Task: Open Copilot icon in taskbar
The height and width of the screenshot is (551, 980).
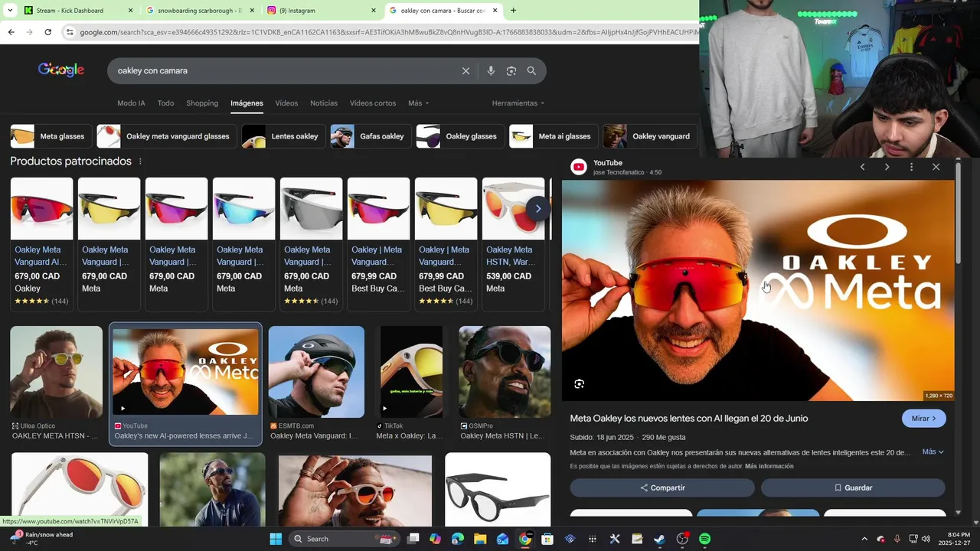Action: click(436, 539)
